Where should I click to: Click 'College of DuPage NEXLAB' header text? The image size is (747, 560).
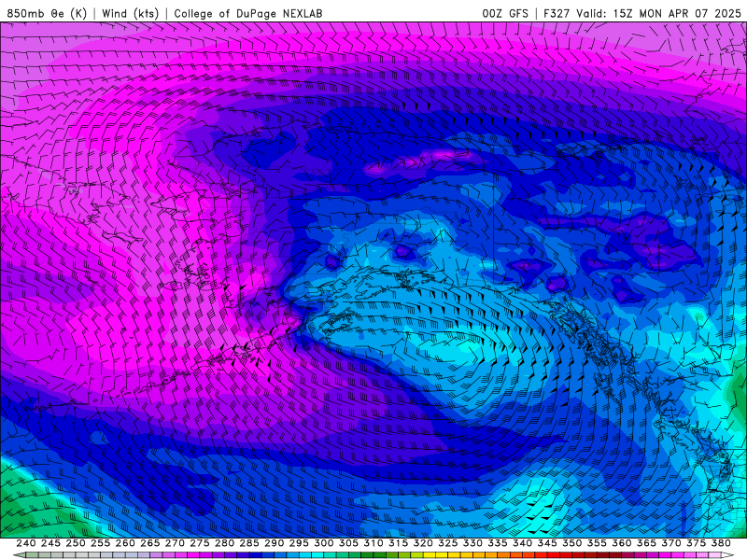(248, 13)
